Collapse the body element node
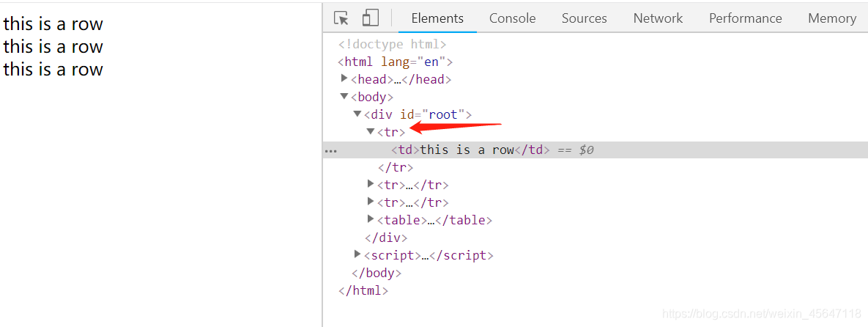Image resolution: width=868 pixels, height=327 pixels. (x=344, y=97)
